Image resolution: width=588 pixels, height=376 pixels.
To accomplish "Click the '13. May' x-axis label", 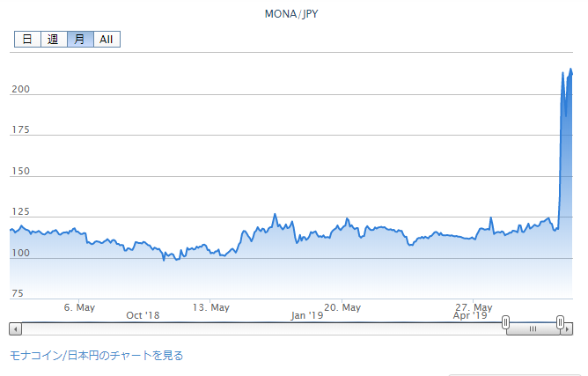I will pyautogui.click(x=210, y=307).
